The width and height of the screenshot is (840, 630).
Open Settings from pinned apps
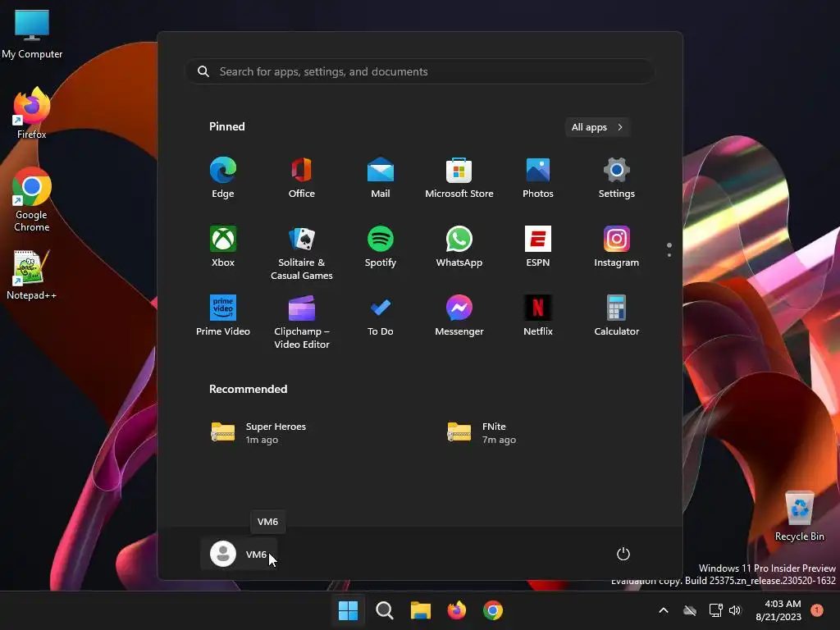(x=617, y=178)
